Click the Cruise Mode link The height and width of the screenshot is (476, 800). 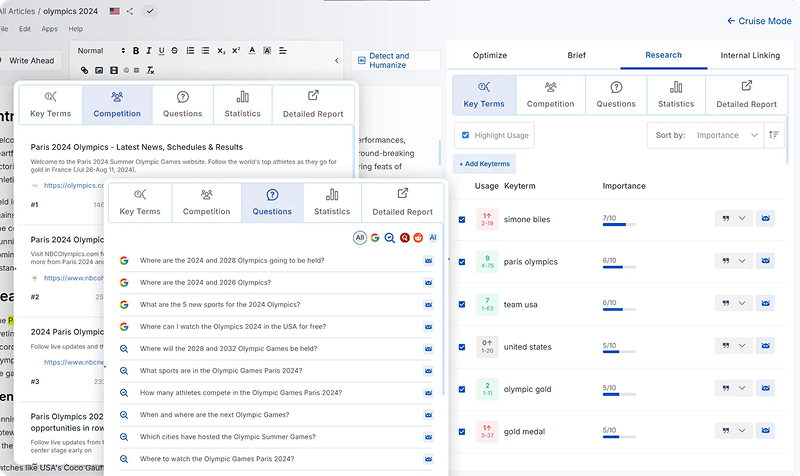[x=759, y=21]
